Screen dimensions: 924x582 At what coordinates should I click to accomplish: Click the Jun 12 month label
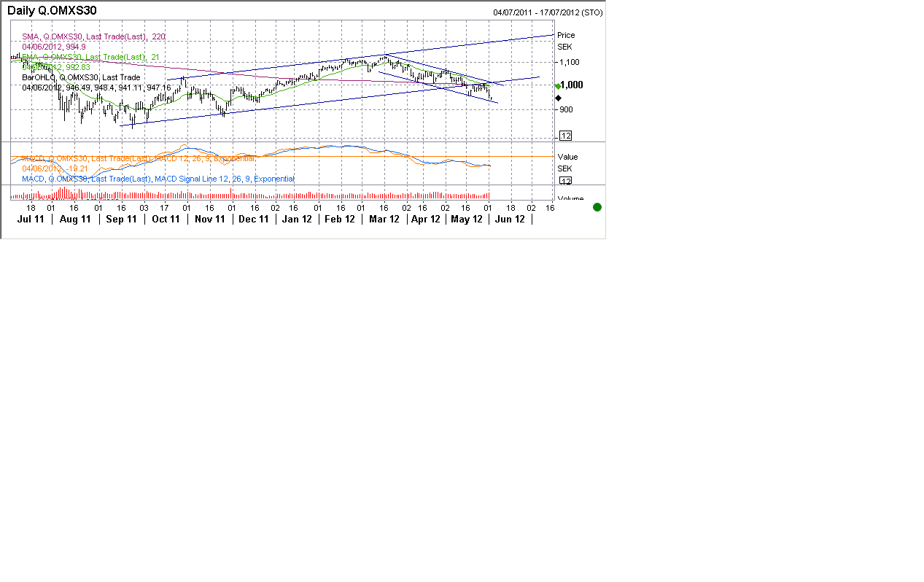coord(510,219)
